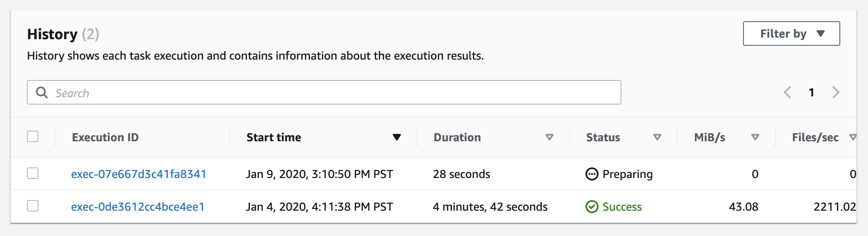
Task: Open execution exec-0de3612cc4bce4ee1 link
Action: (x=138, y=207)
